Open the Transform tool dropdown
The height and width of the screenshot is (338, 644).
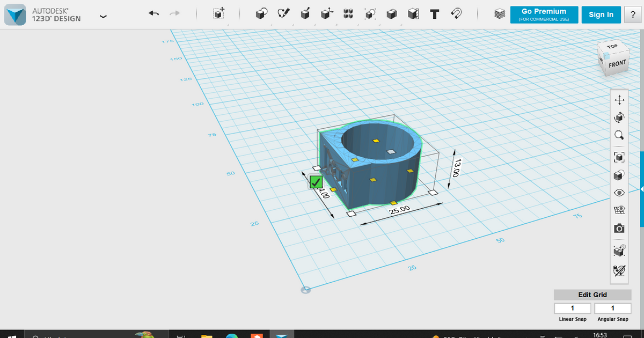(218, 14)
